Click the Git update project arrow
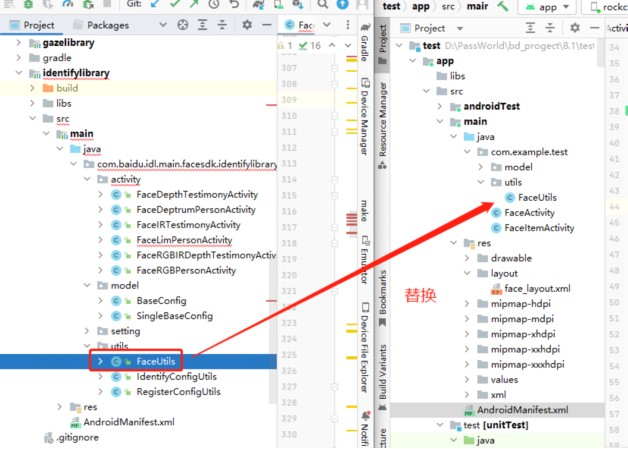This screenshot has height=449, width=628. click(x=155, y=4)
